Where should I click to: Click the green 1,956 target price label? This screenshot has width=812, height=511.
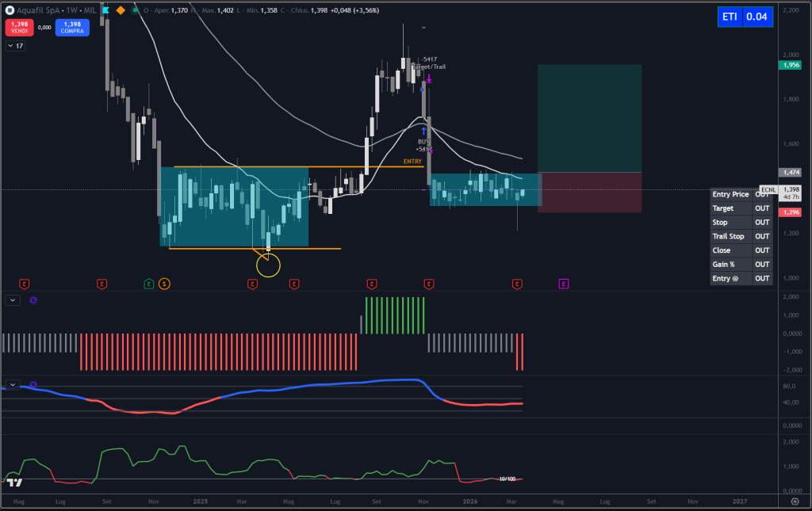tap(791, 65)
